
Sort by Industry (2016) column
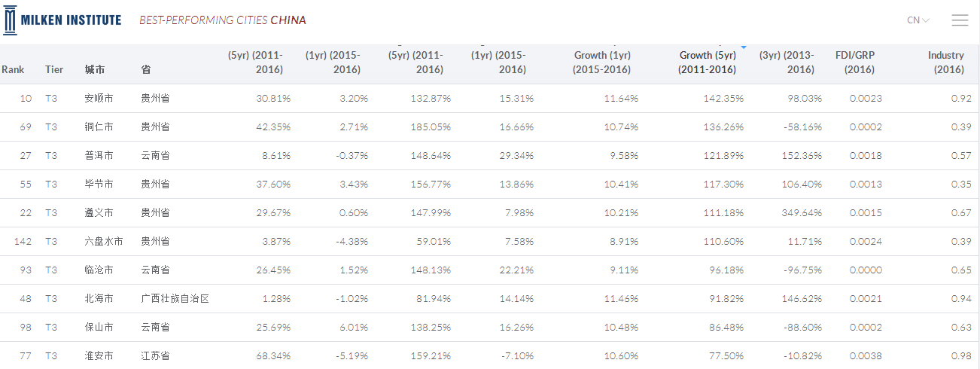(x=945, y=63)
